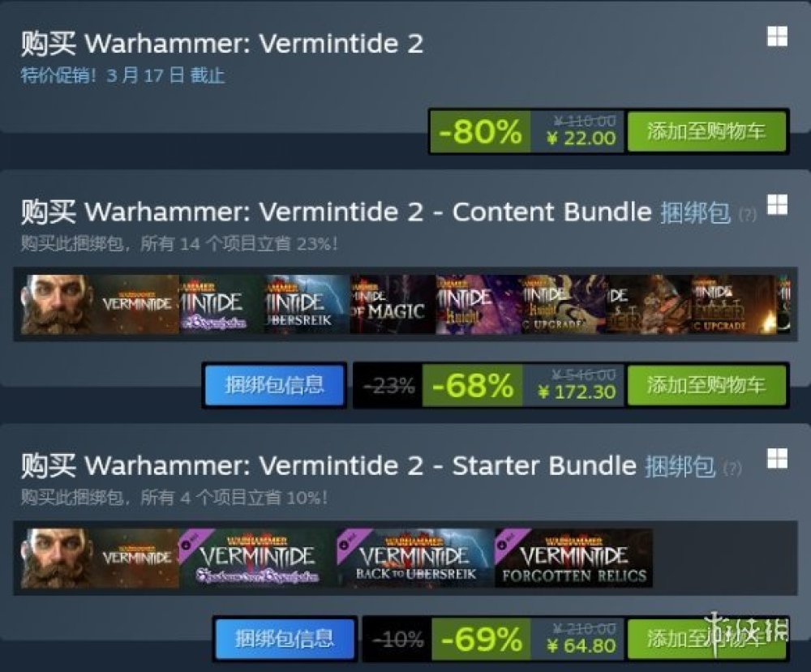Click Windows icon in Vermintide 2 purchase box
Image resolution: width=811 pixels, height=672 pixels.
pos(777,36)
